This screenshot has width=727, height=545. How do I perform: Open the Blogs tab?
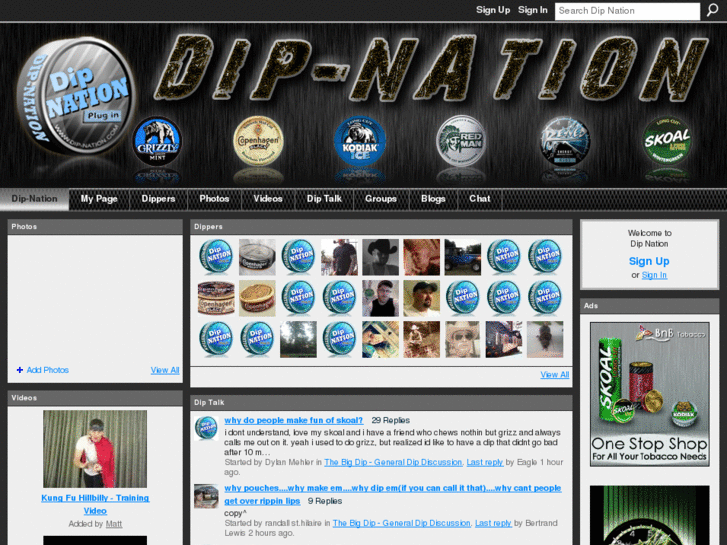(433, 199)
